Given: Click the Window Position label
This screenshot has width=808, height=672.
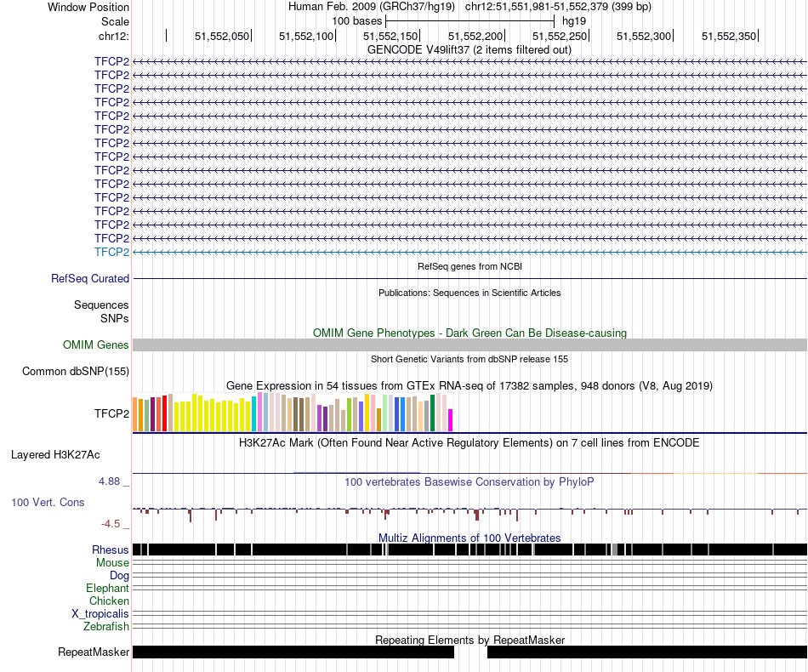Looking at the screenshot, I should tap(88, 7).
